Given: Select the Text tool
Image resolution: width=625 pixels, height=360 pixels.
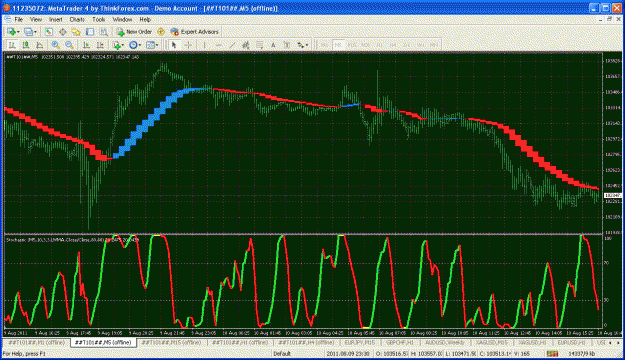Looking at the screenshot, I should click(273, 45).
